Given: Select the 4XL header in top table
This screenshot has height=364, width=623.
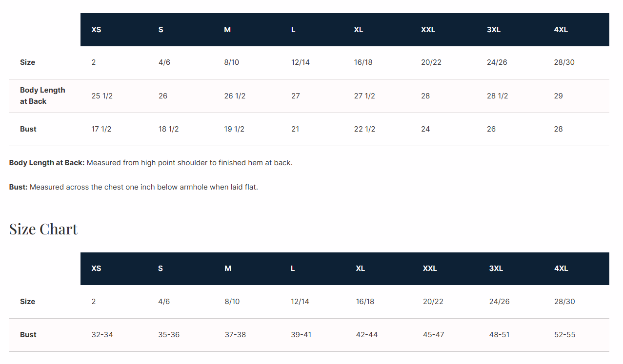Looking at the screenshot, I should (x=561, y=30).
